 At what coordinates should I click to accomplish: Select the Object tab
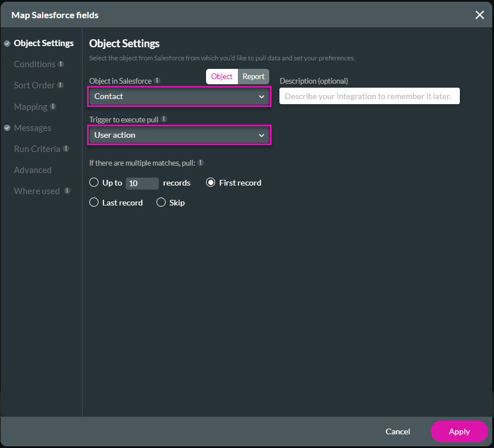tap(222, 76)
